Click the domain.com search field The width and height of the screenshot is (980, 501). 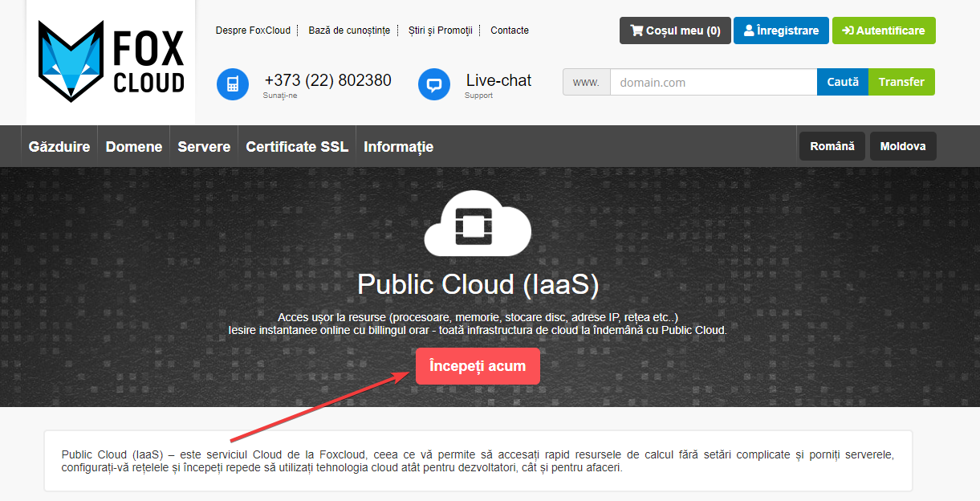[x=713, y=82]
